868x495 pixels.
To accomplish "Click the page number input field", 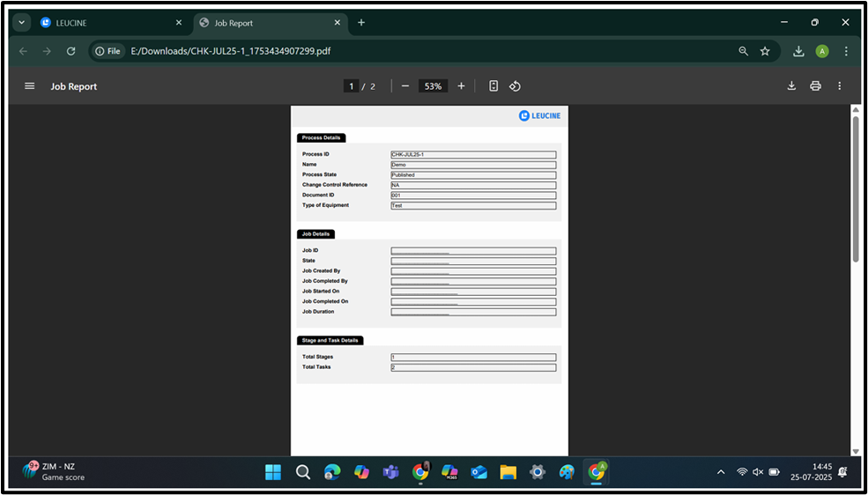I will pyautogui.click(x=352, y=86).
